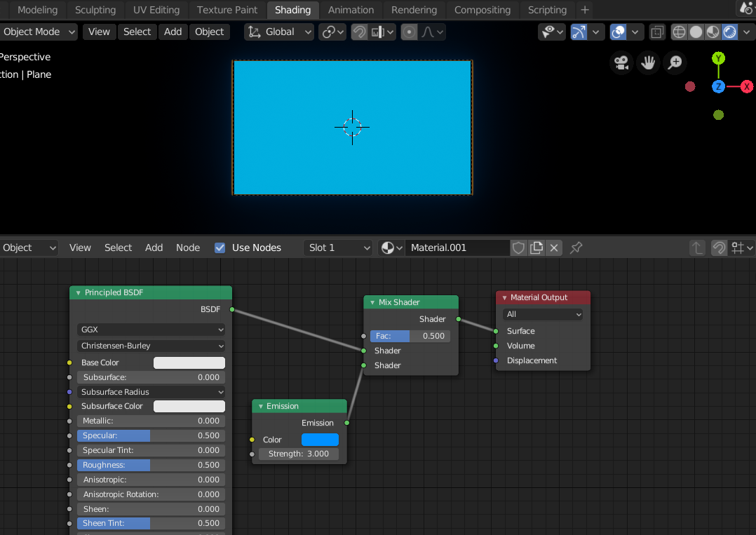Switch to the Modeling workspace tab
Screen dimensions: 756x535
[x=38, y=10]
